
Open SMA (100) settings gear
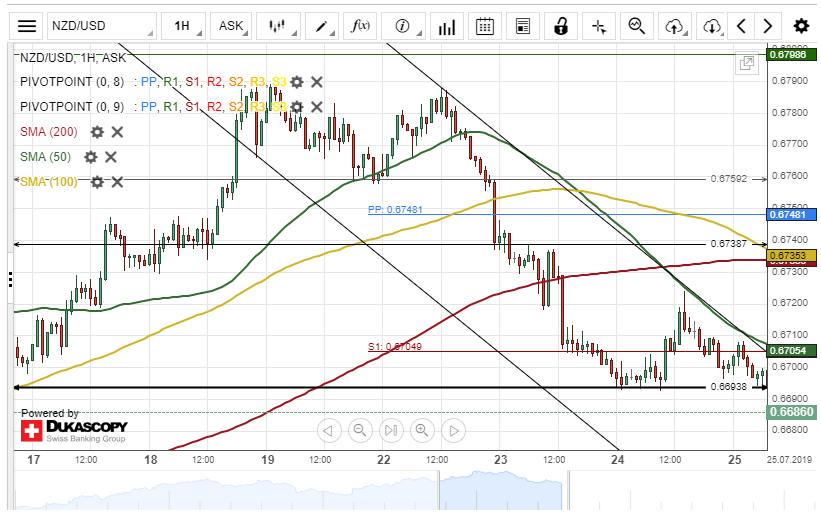click(x=97, y=182)
